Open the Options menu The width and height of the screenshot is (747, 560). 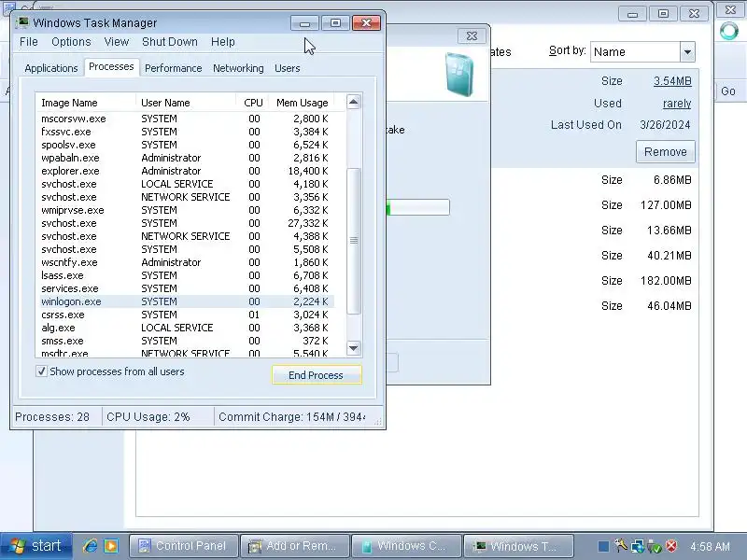pos(71,42)
